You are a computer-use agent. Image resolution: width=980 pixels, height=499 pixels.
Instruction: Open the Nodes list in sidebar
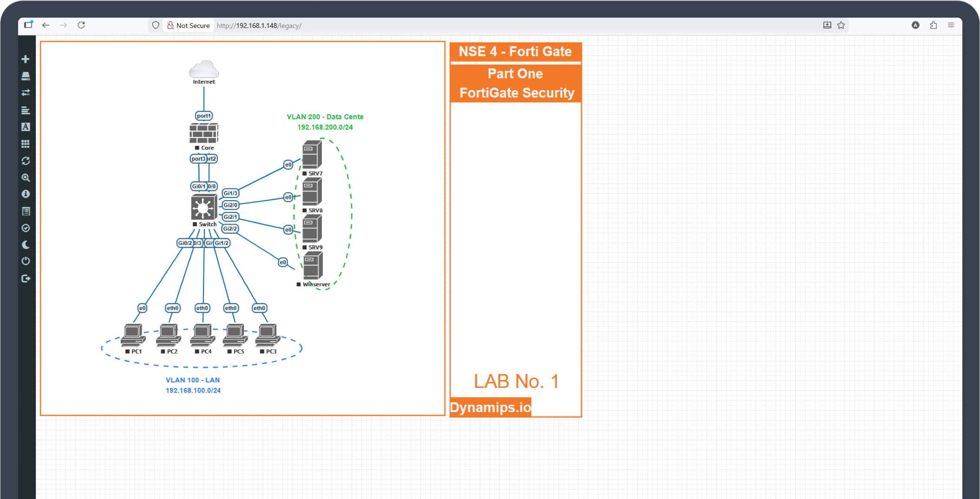point(26,76)
